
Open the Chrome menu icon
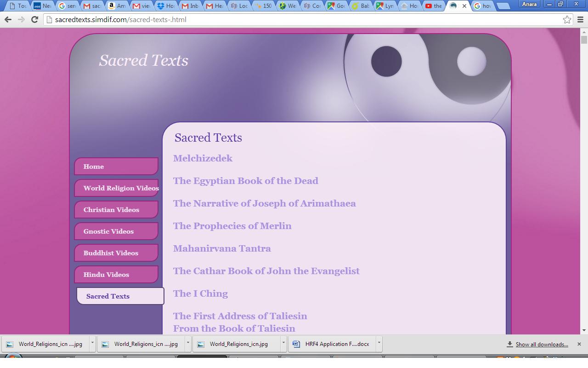580,19
